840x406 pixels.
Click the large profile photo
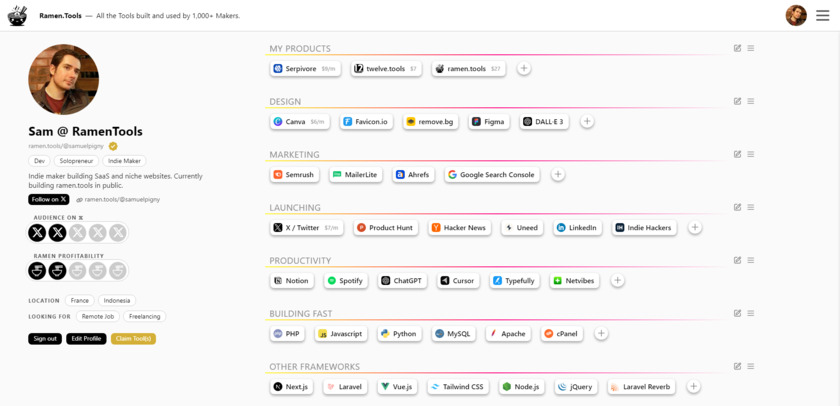click(x=64, y=80)
